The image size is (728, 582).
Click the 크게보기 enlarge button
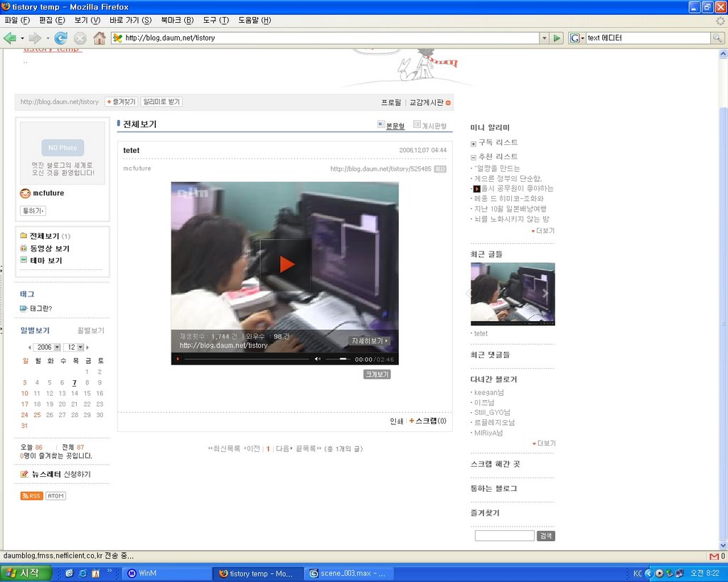pos(377,374)
